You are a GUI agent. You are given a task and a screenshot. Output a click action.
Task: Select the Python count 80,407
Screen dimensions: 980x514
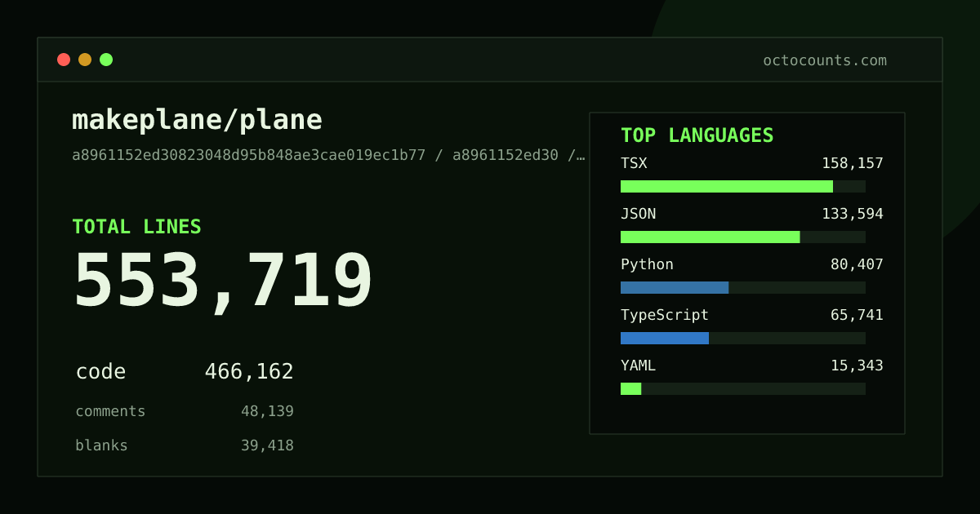(857, 264)
